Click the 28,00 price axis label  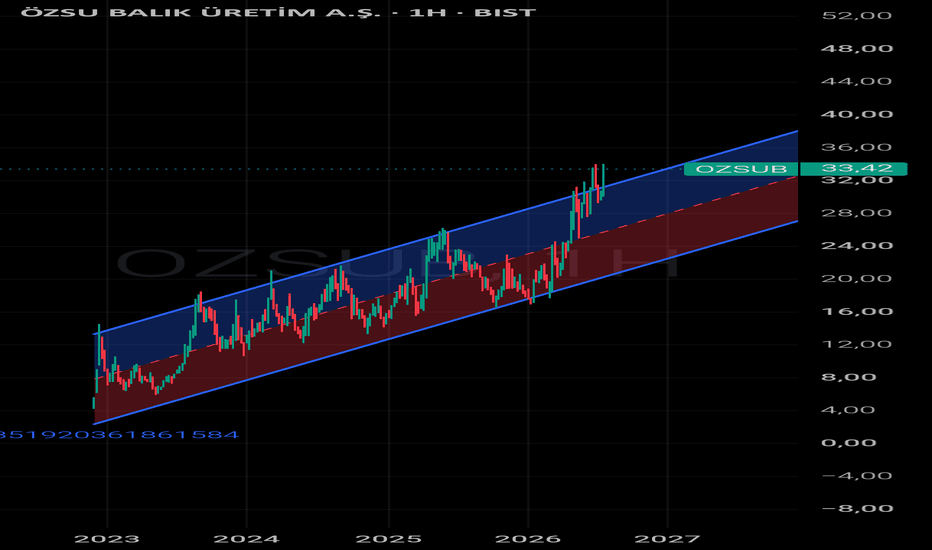857,213
